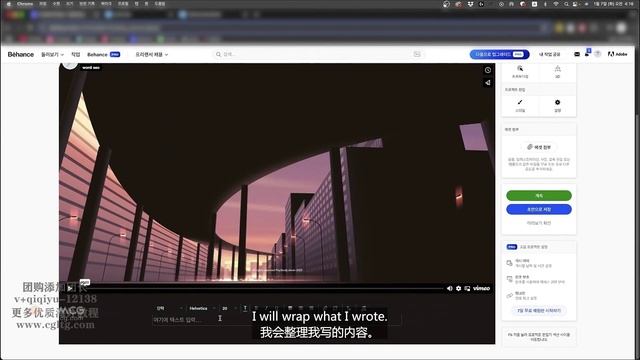Image resolution: width=640 pixels, height=360 pixels.
Task: Play the Vimeo video
Action: 70,289
